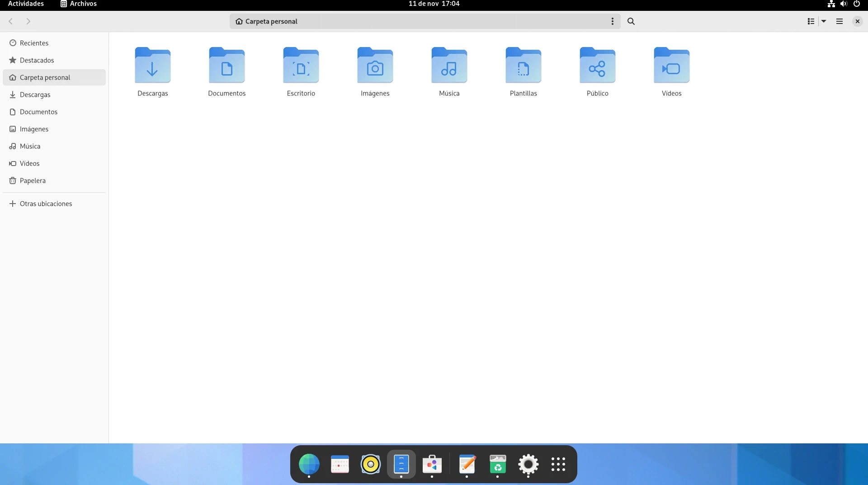Toggle list view with the view switcher icon
Screen dimensions: 868x485
pos(811,21)
